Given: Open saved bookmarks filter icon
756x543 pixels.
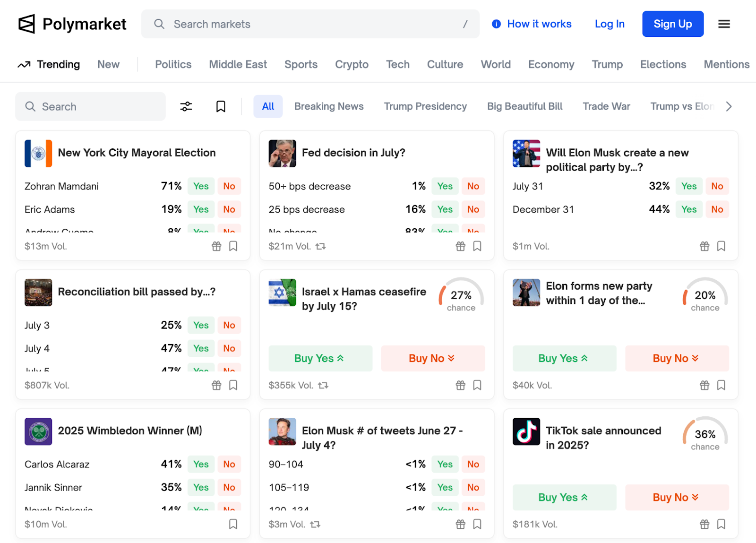Looking at the screenshot, I should pos(221,106).
